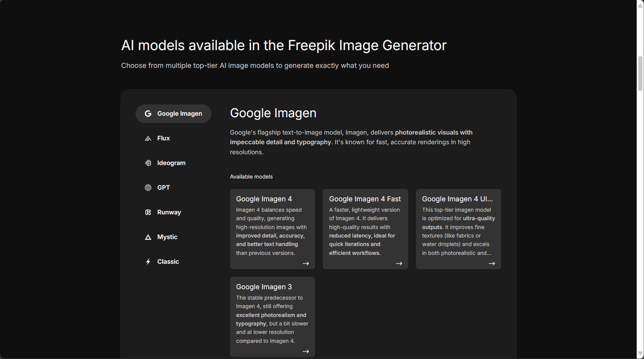Click the Google G logo icon

pos(148,114)
